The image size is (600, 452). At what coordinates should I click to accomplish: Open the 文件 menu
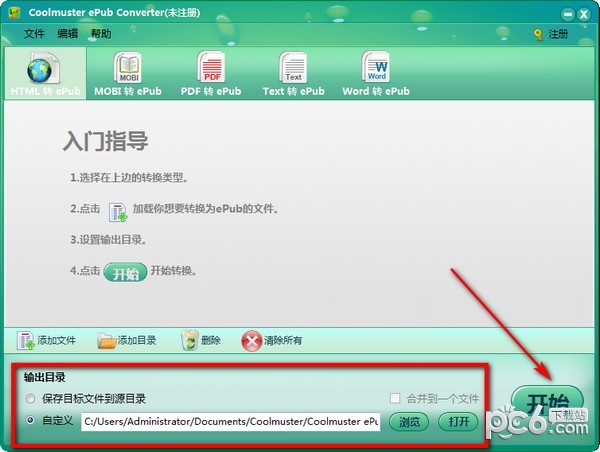pyautogui.click(x=34, y=34)
